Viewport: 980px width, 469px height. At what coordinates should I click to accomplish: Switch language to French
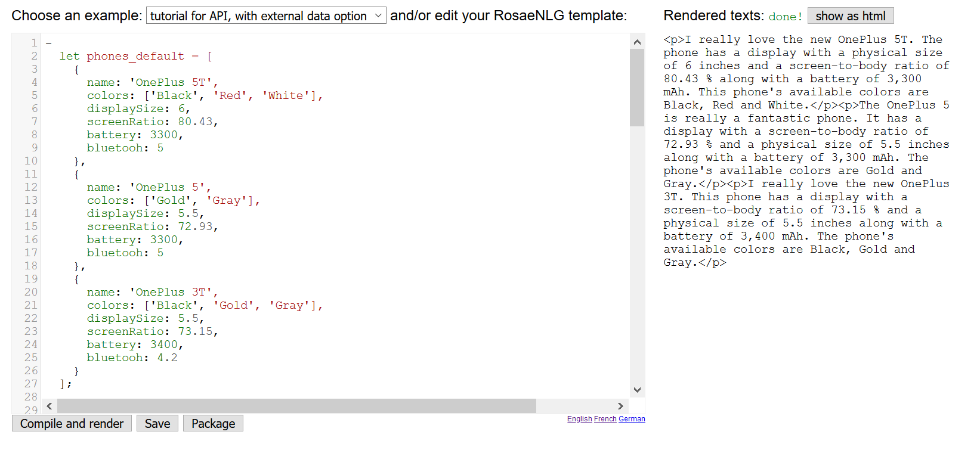pyautogui.click(x=605, y=419)
